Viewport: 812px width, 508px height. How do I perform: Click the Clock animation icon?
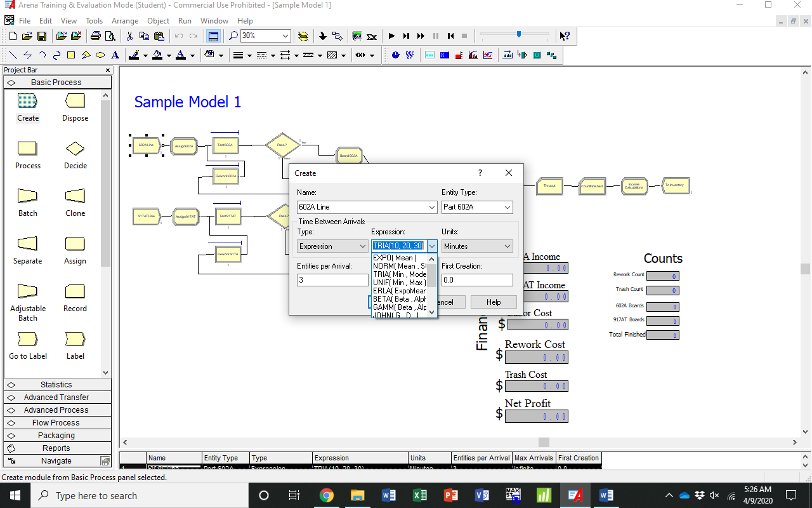point(396,55)
